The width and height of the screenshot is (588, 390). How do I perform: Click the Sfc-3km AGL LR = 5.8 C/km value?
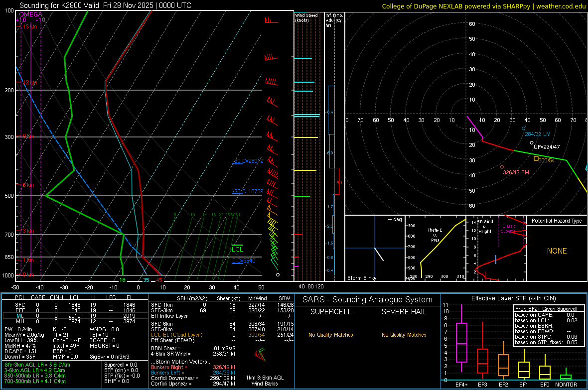coord(37,365)
